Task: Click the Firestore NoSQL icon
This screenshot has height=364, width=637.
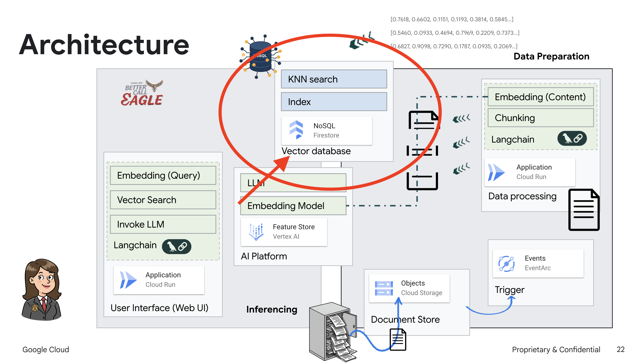Action: coord(296,130)
